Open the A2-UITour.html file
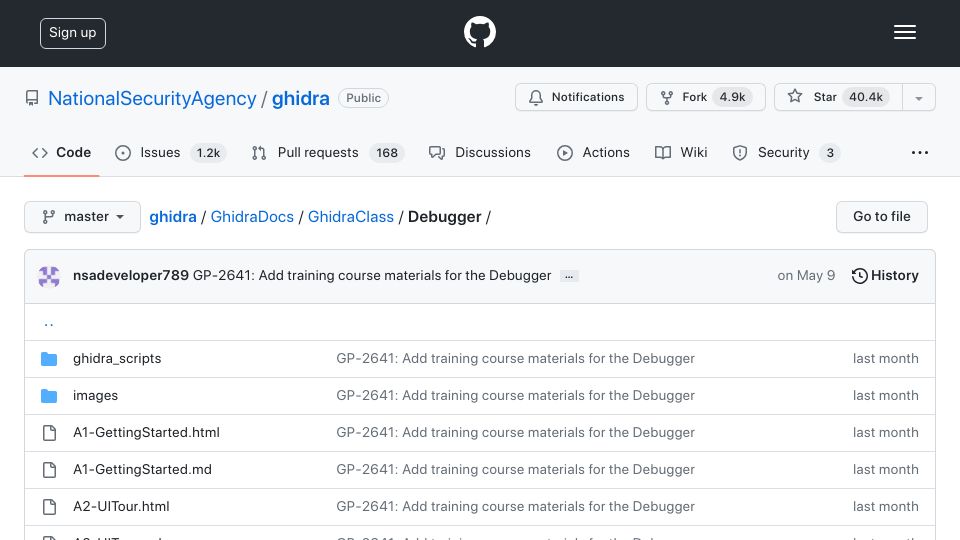Image resolution: width=960 pixels, height=540 pixels. (x=121, y=506)
